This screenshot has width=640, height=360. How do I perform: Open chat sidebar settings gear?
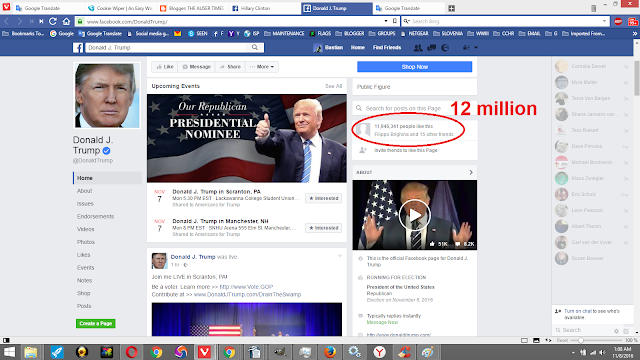(x=616, y=331)
